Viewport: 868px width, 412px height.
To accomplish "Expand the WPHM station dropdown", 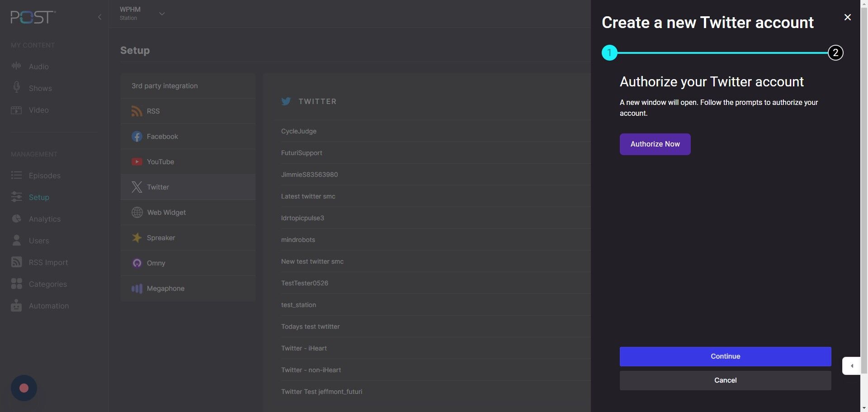I will pos(162,14).
